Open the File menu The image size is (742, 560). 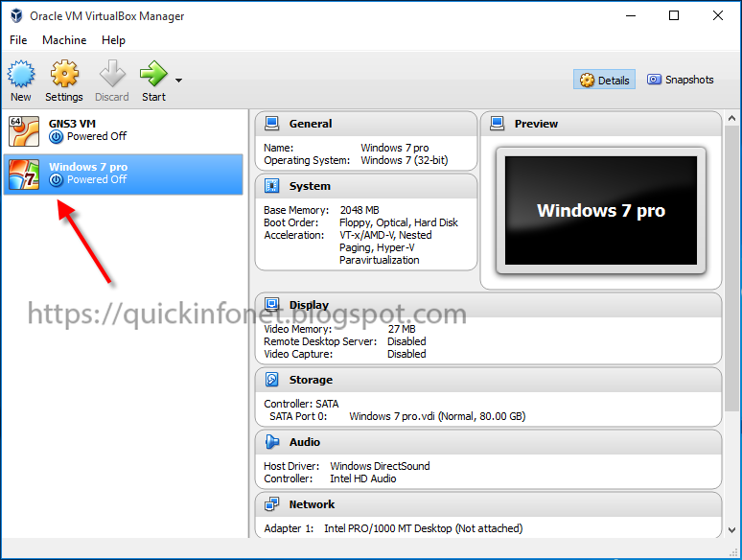pyautogui.click(x=18, y=40)
